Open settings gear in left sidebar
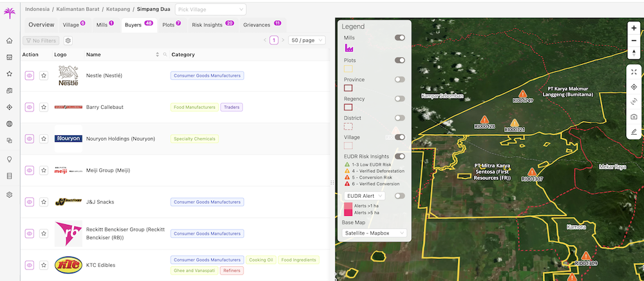Screen dimensions: 644x281 tap(10, 195)
